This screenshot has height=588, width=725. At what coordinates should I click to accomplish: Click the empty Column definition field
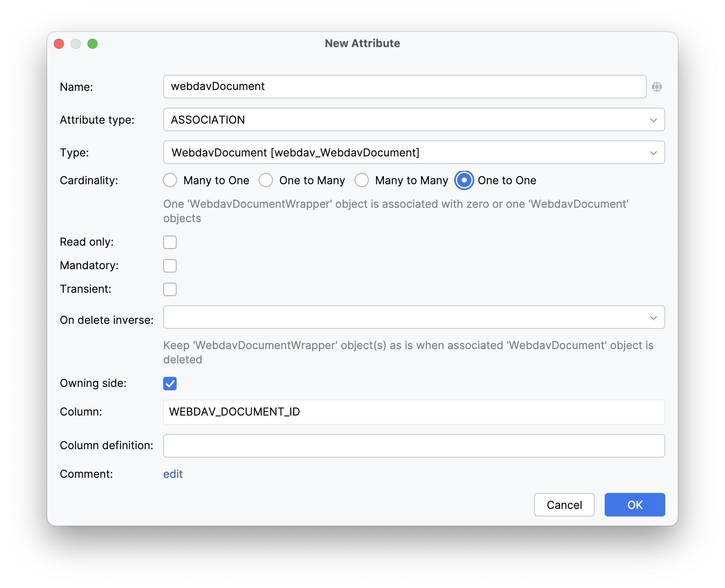[x=378, y=445]
